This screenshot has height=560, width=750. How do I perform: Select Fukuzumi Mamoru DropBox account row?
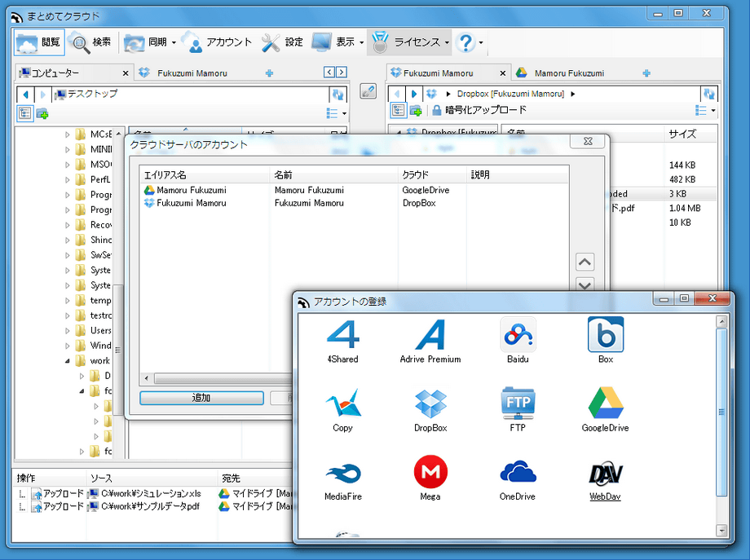pos(354,203)
